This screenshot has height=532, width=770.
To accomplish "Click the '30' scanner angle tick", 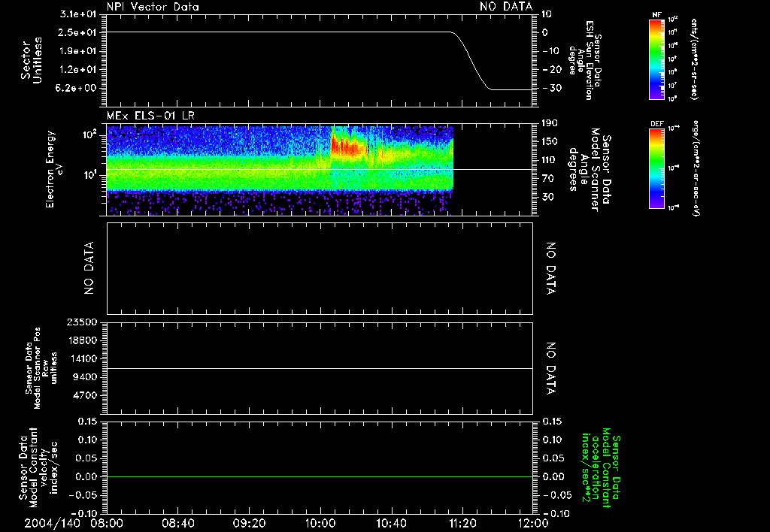I will tap(547, 197).
